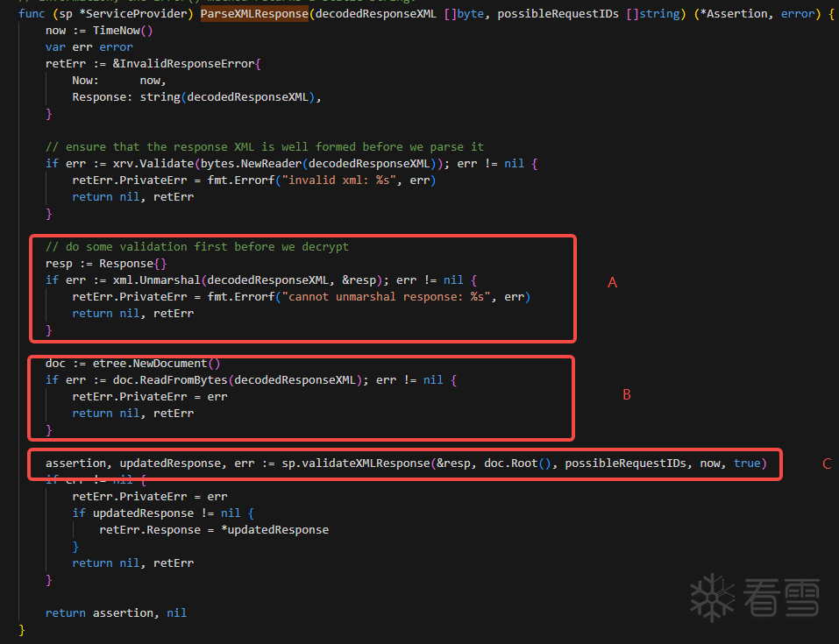The height and width of the screenshot is (644, 839).
Task: Select the 'var err error' declaration line
Action: [89, 47]
